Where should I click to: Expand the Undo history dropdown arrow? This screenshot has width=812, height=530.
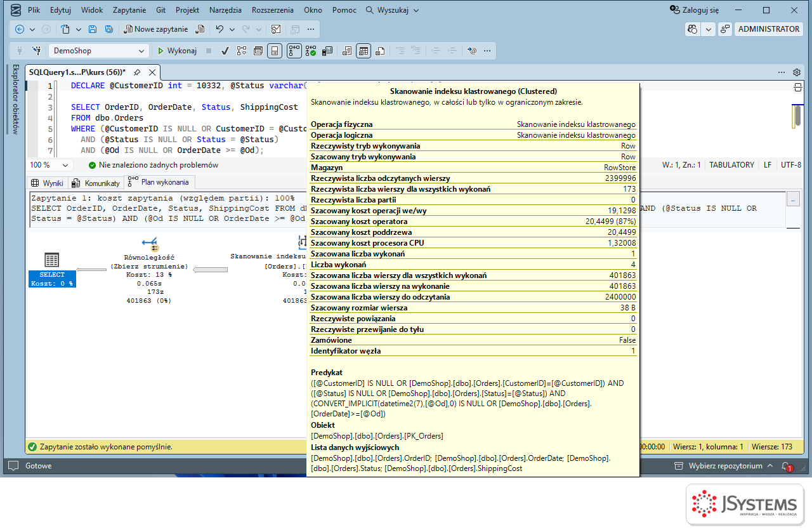coord(232,29)
